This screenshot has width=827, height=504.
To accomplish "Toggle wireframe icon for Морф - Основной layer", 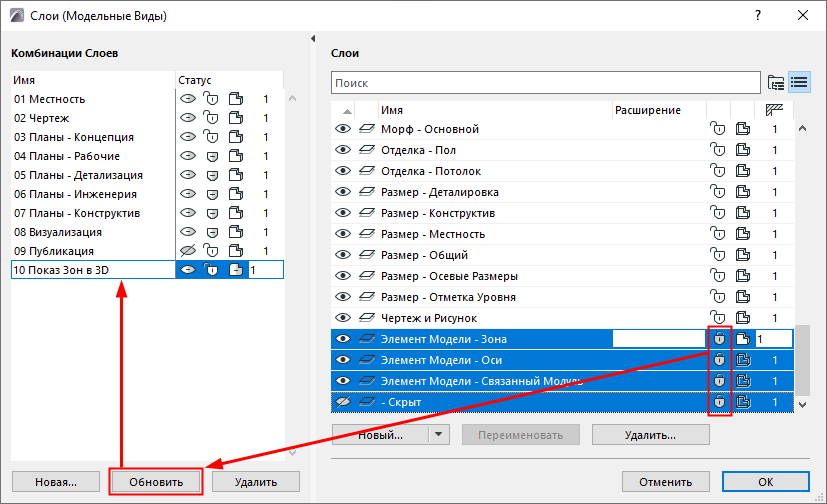I will point(743,129).
